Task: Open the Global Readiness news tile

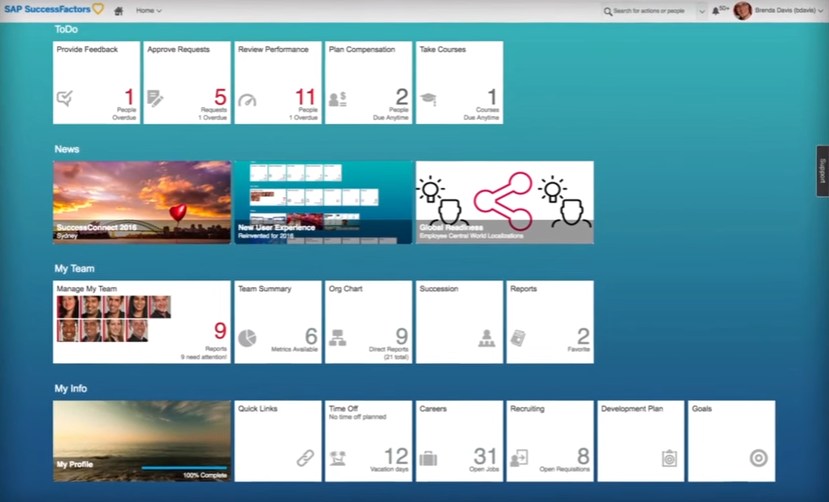Action: tap(504, 202)
